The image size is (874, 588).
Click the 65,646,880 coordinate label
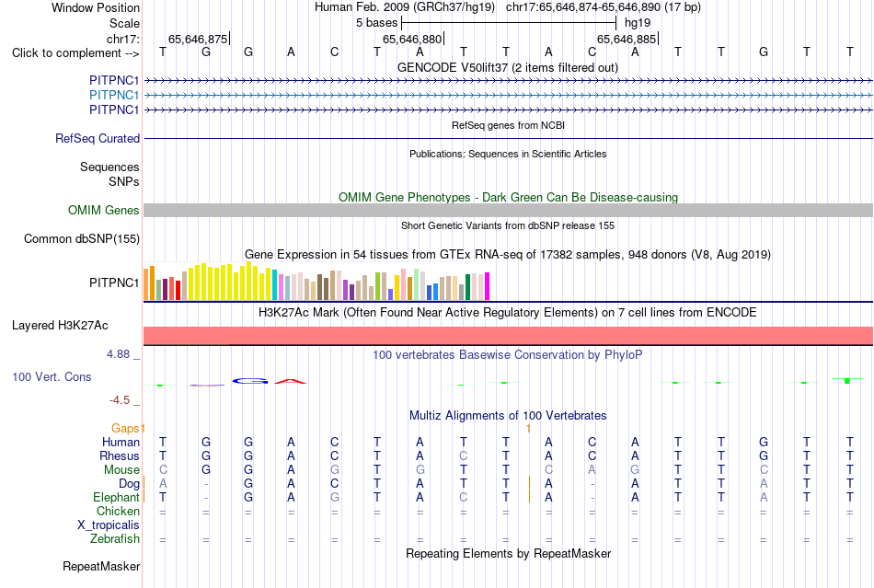412,39
